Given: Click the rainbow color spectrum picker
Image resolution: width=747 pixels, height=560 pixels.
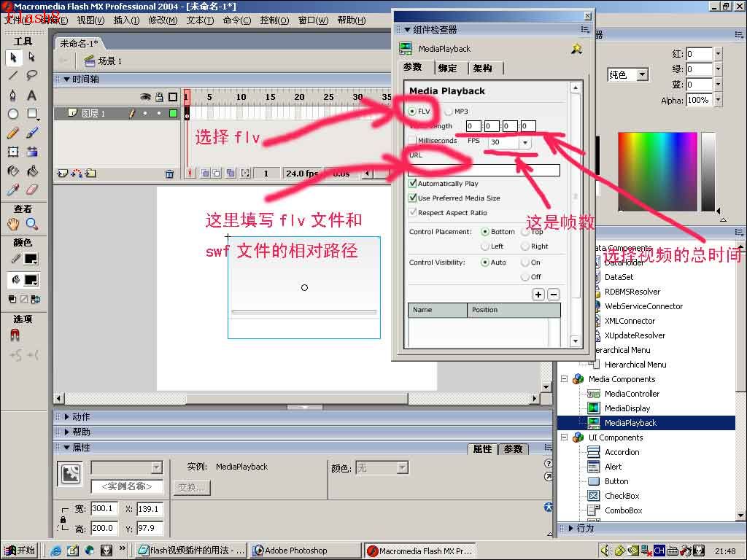Looking at the screenshot, I should click(x=657, y=171).
